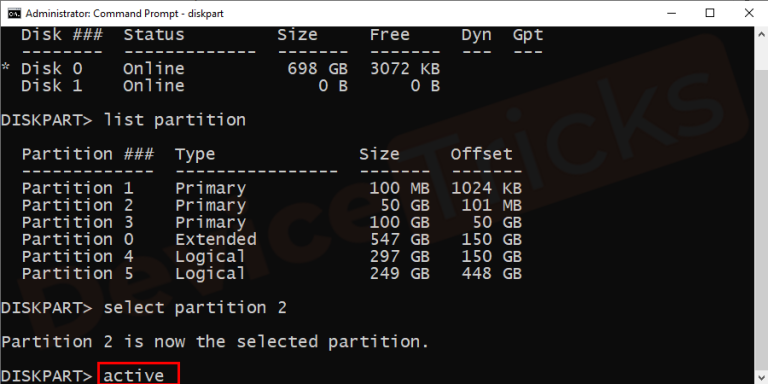Viewport: 768px width, 384px height.
Task: Click the window title bar text
Action: (x=124, y=13)
